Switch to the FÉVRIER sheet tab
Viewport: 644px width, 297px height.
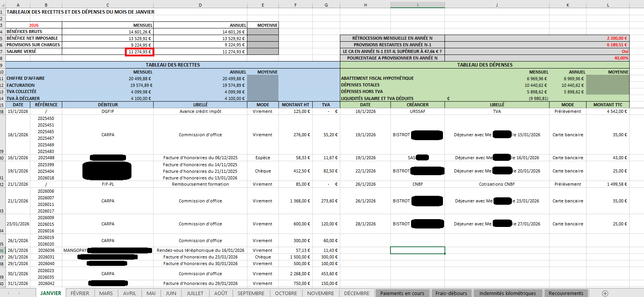pyautogui.click(x=80, y=293)
